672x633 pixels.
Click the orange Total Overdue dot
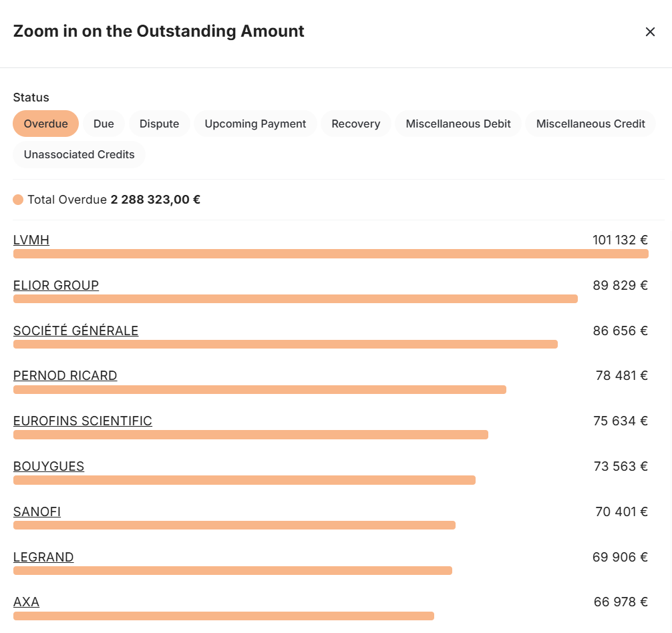coord(18,200)
